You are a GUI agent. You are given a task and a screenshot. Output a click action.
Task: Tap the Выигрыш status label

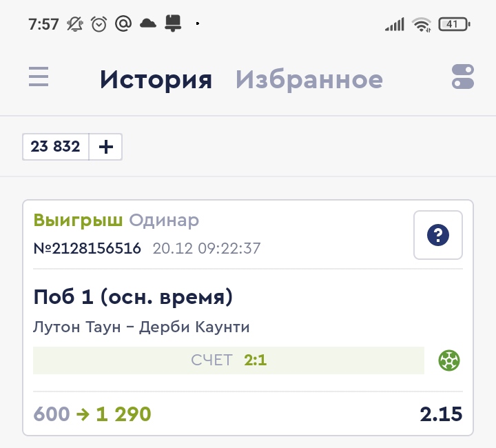pyautogui.click(x=78, y=221)
